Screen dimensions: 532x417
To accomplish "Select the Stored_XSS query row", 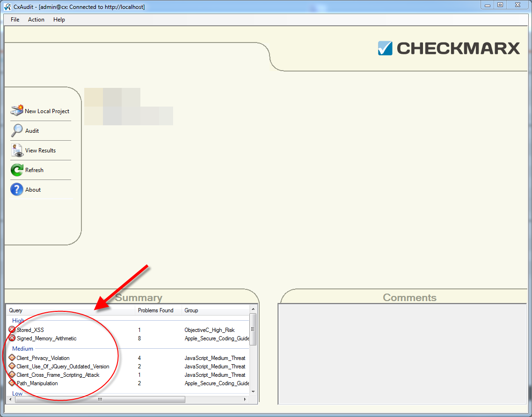I will (x=128, y=330).
